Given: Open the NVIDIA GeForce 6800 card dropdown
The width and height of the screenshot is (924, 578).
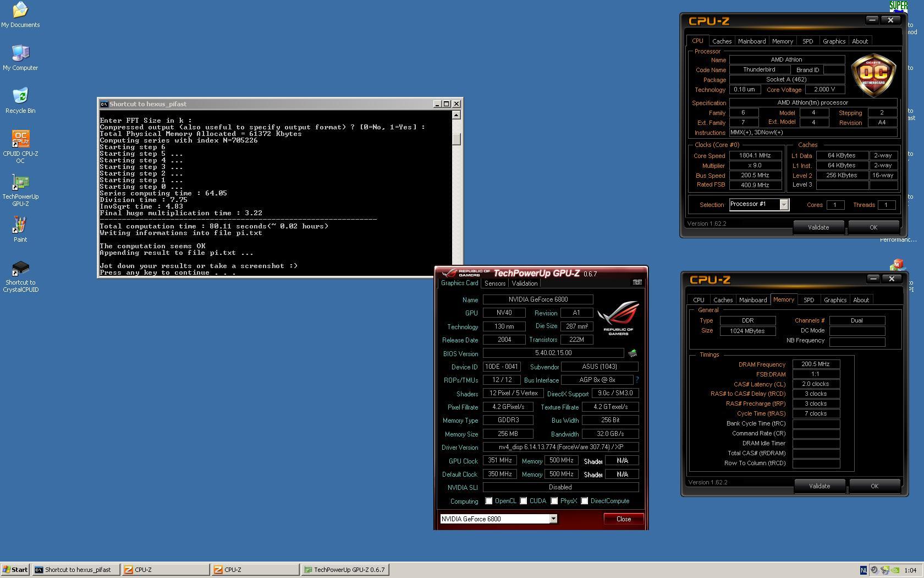Looking at the screenshot, I should [553, 519].
